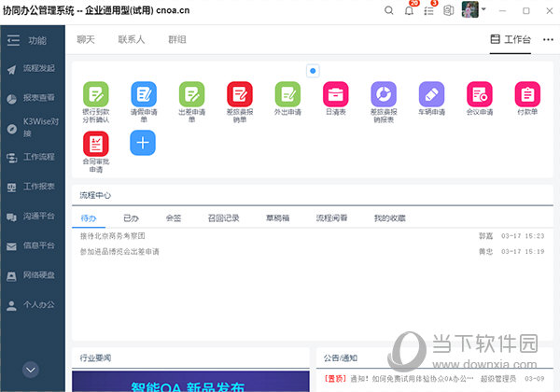Expand more sidebar items with down chevron

coord(31,370)
